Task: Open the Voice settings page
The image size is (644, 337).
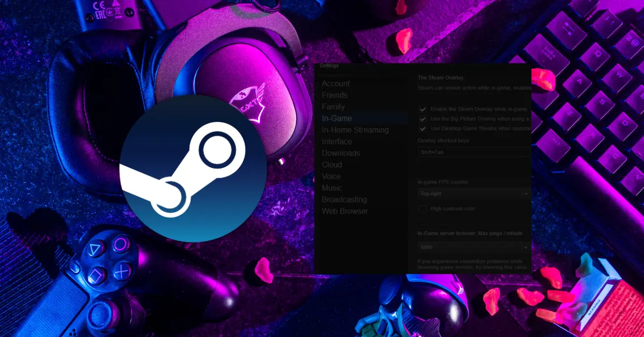Action: (x=331, y=176)
